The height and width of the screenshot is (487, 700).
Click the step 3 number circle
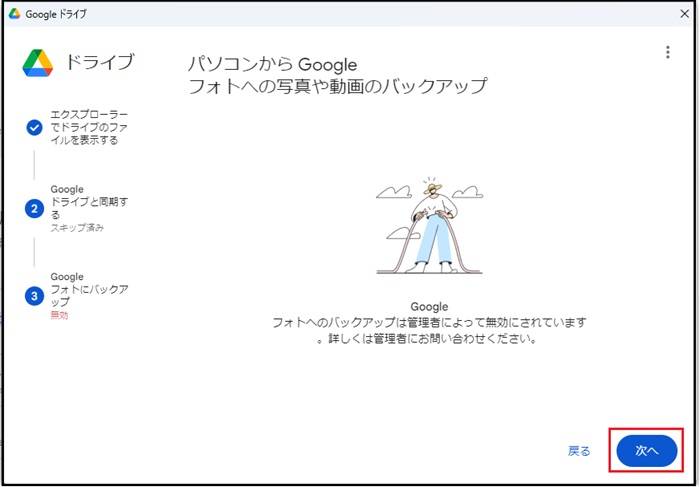tap(35, 296)
